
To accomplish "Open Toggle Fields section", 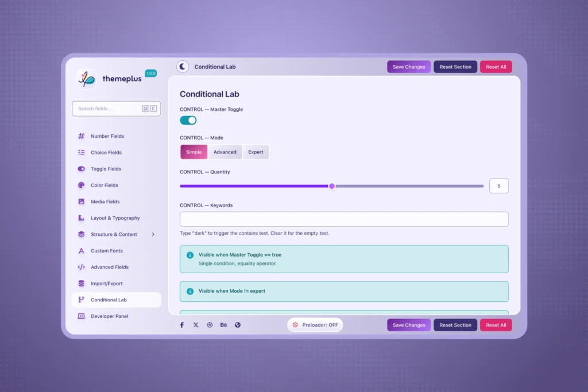I will [116, 169].
